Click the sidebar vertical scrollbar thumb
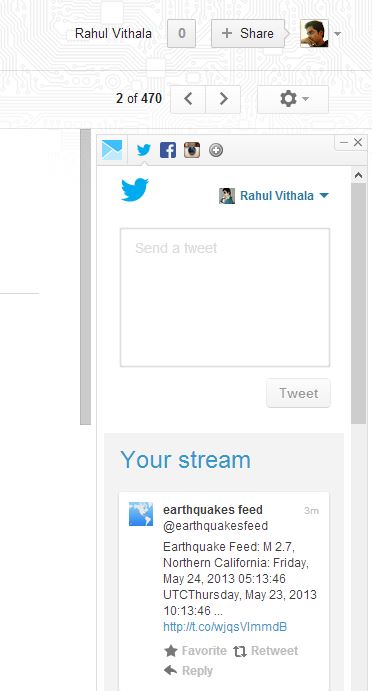372x691 pixels. [359, 304]
